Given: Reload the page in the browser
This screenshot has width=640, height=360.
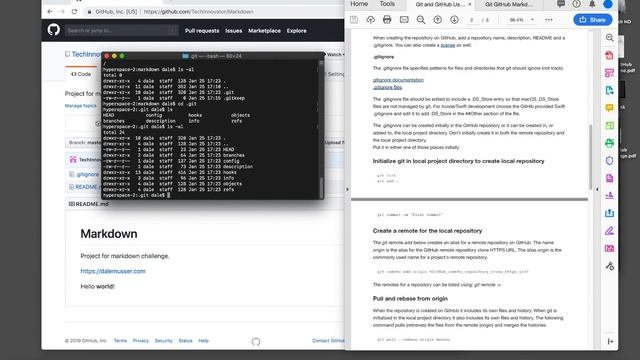Looking at the screenshot, I should [x=74, y=11].
